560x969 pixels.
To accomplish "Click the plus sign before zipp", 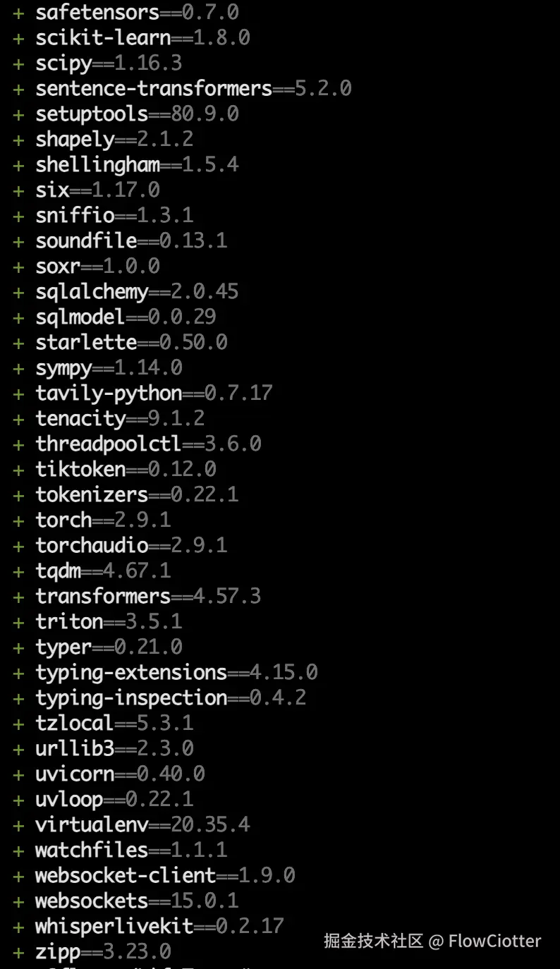I will click(x=18, y=952).
